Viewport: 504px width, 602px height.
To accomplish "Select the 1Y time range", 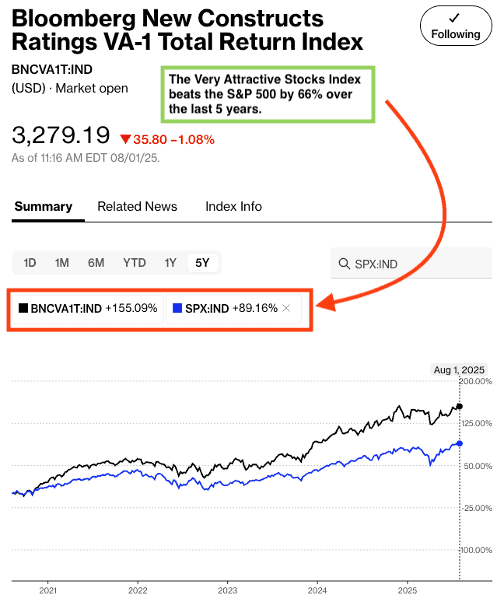I will (170, 263).
